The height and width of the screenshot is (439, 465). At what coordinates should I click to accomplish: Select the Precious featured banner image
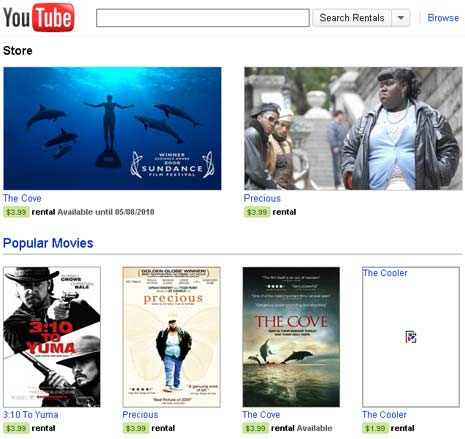[353, 128]
